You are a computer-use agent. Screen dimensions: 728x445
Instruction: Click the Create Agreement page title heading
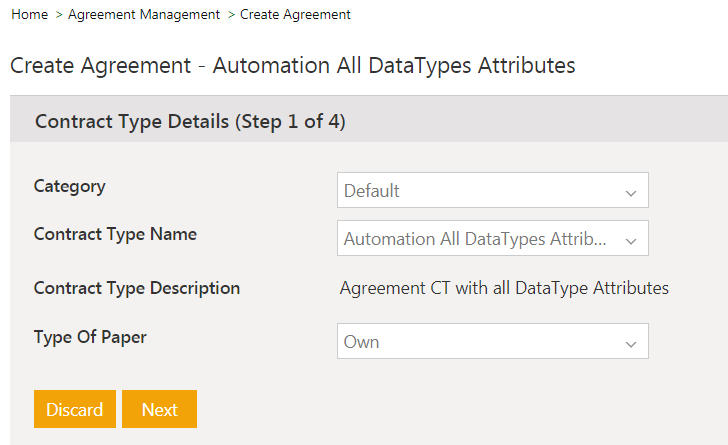tap(292, 66)
